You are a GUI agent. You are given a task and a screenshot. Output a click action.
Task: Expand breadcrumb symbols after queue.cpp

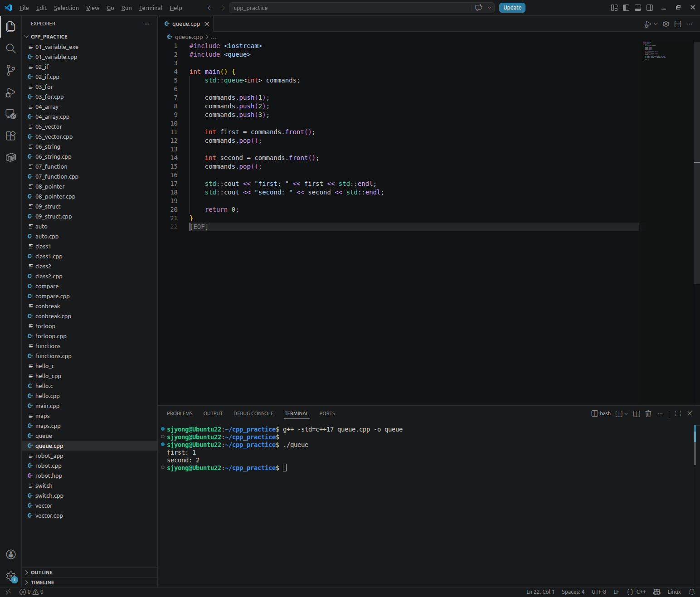click(x=213, y=37)
